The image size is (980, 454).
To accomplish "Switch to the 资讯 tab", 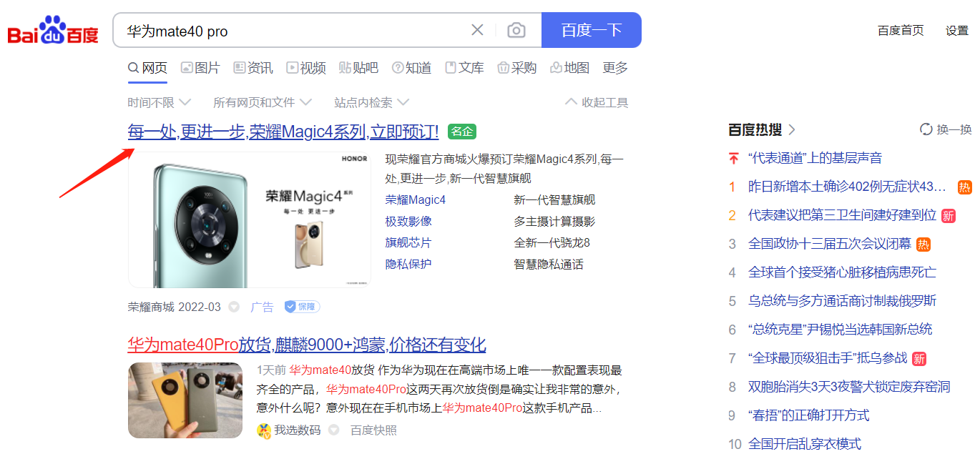I will point(253,68).
